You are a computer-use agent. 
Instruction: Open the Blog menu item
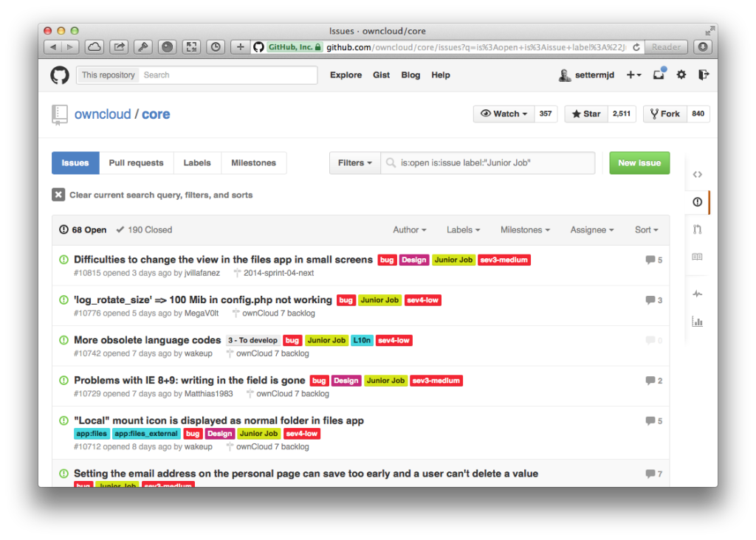[x=410, y=75]
